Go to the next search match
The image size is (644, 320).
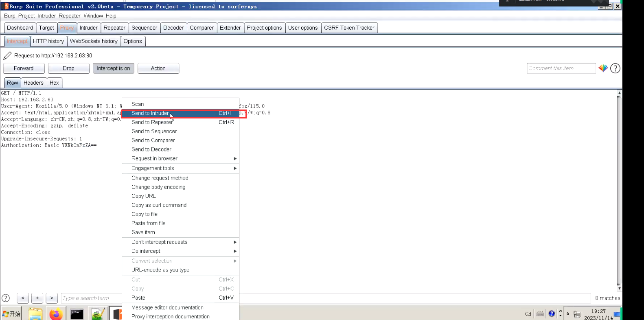point(52,298)
